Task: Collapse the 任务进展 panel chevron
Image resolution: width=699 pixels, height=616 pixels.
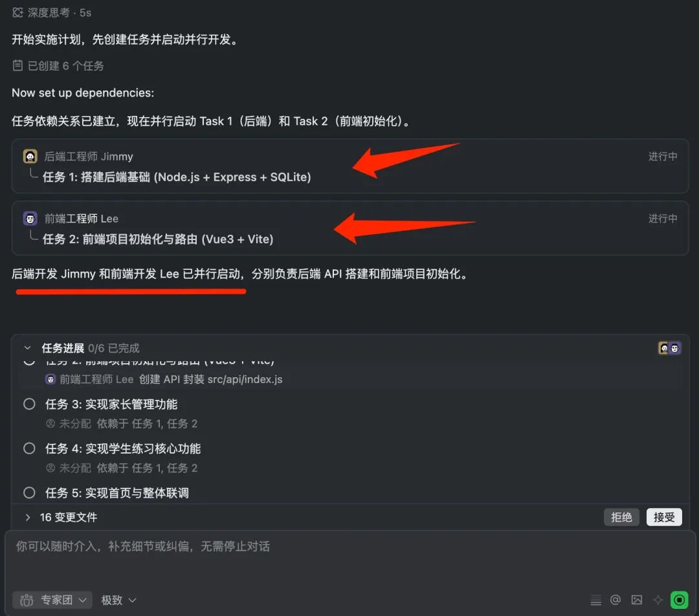Action: 28,348
